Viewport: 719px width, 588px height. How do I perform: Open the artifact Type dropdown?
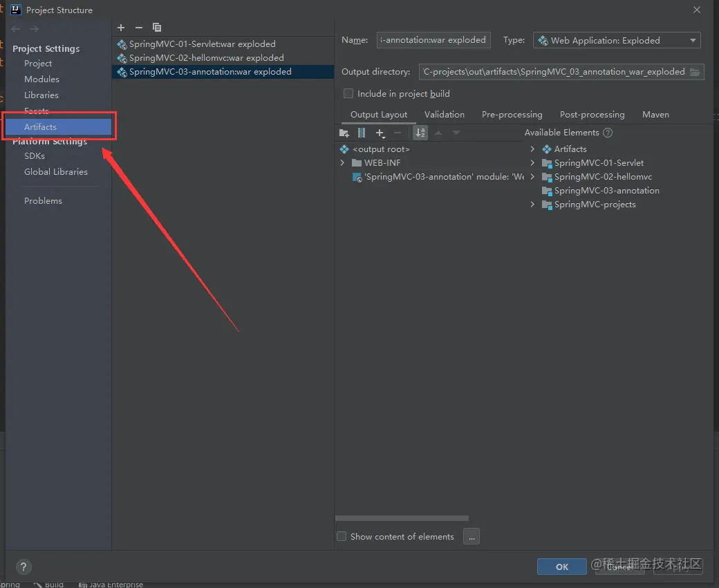click(x=617, y=40)
